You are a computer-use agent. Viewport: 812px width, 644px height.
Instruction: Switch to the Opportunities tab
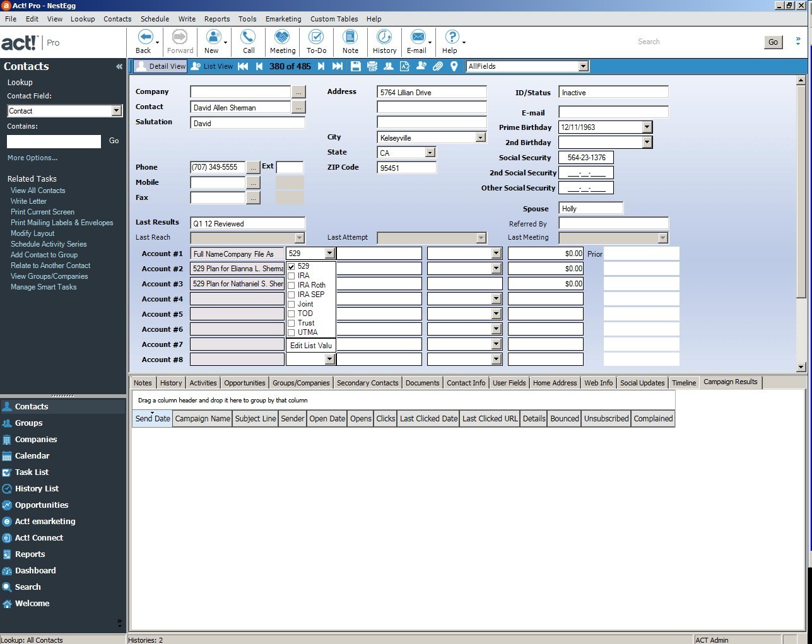245,383
